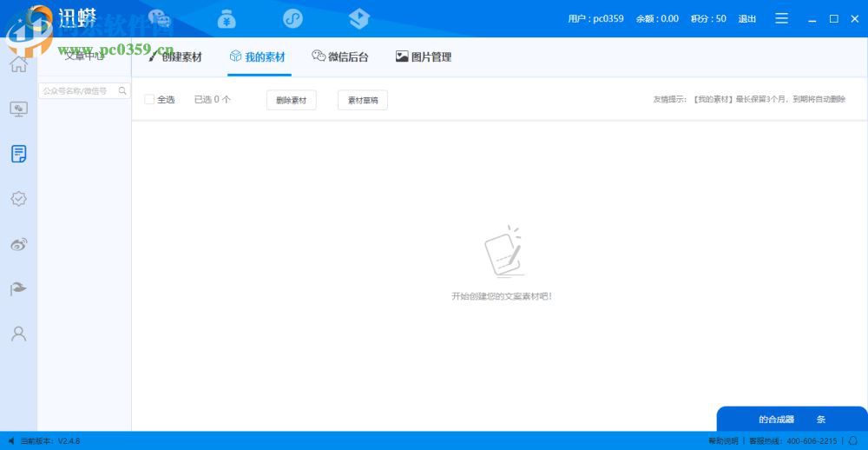Click the 删除素材 button

pyautogui.click(x=291, y=100)
